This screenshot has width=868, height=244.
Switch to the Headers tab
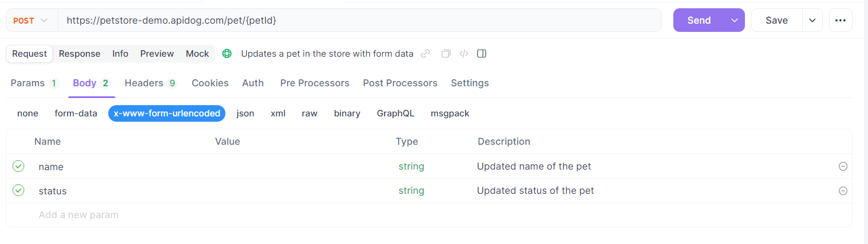[151, 83]
